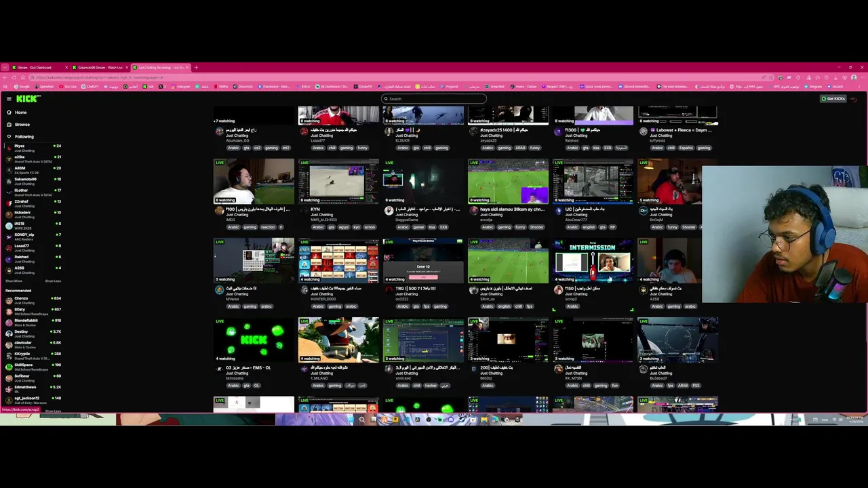Open KKryptix recommended channel

pos(34,355)
